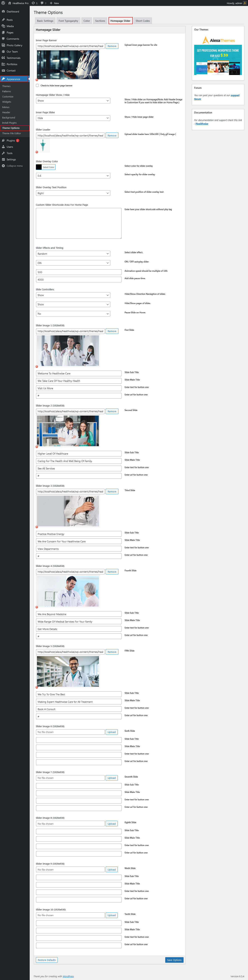Switch to the Sections tab
The width and height of the screenshot is (248, 980).
coord(100,21)
